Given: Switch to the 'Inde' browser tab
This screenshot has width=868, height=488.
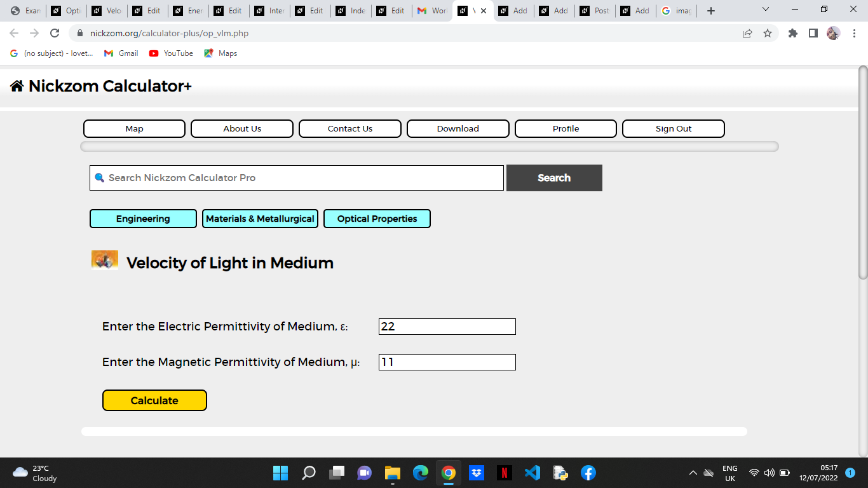Looking at the screenshot, I should click(351, 11).
